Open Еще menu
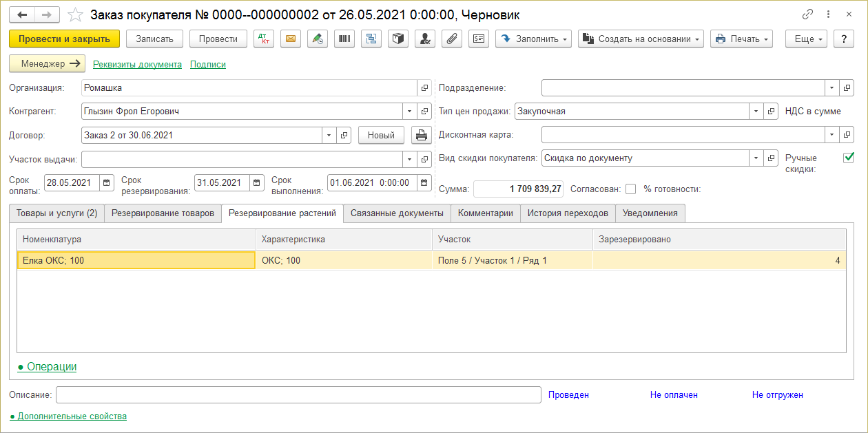 [807, 39]
